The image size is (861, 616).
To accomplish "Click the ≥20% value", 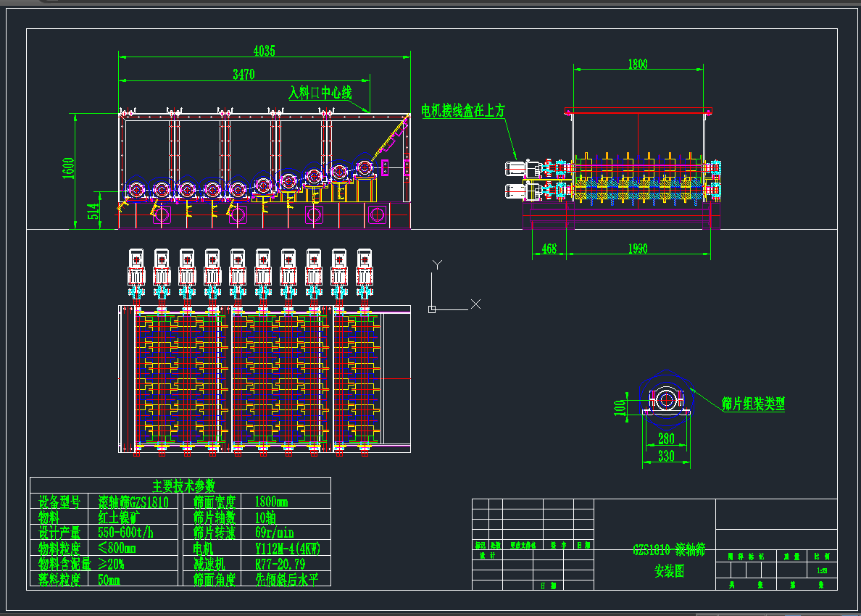I will (111, 564).
